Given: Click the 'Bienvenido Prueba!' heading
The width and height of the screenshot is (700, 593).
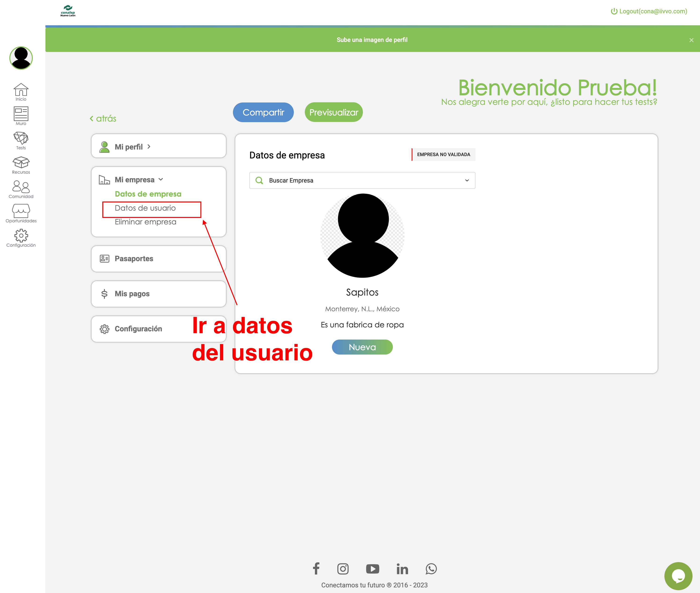Looking at the screenshot, I should [557, 87].
